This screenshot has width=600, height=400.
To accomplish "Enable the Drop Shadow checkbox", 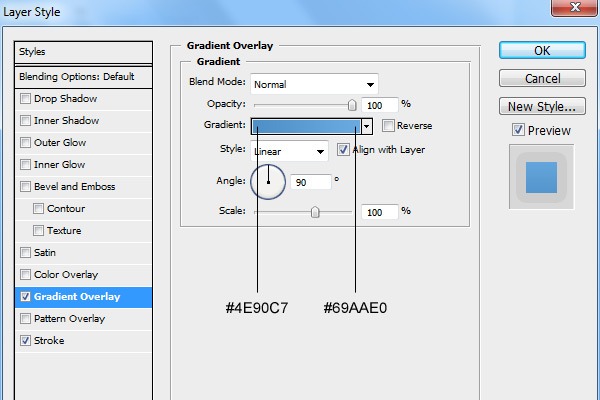I will click(25, 99).
